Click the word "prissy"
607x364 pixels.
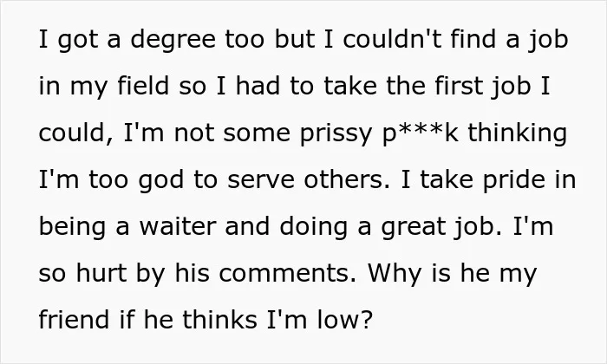pyautogui.click(x=336, y=134)
